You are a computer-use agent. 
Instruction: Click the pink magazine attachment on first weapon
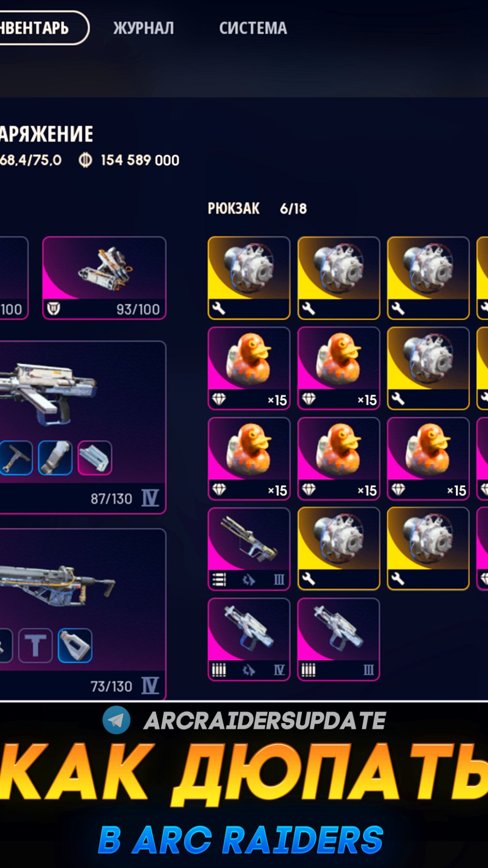pos(95,458)
